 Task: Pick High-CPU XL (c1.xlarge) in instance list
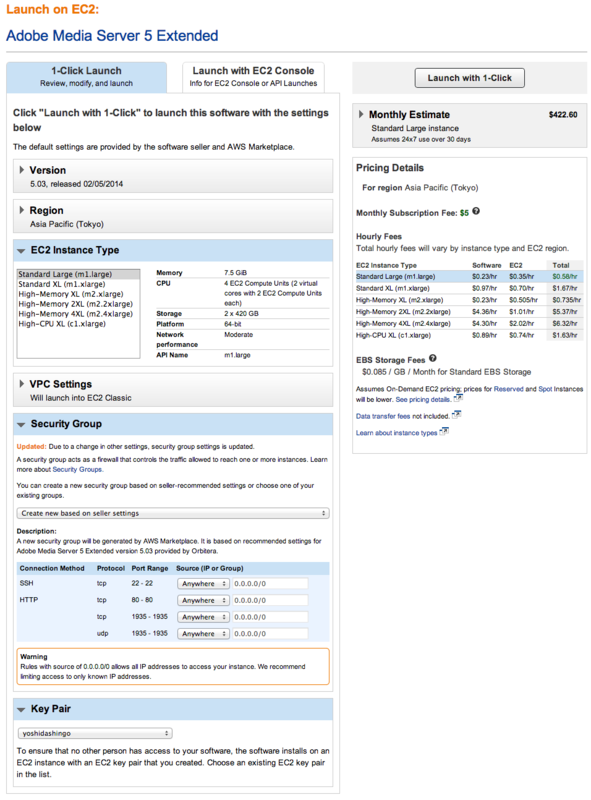click(x=78, y=323)
